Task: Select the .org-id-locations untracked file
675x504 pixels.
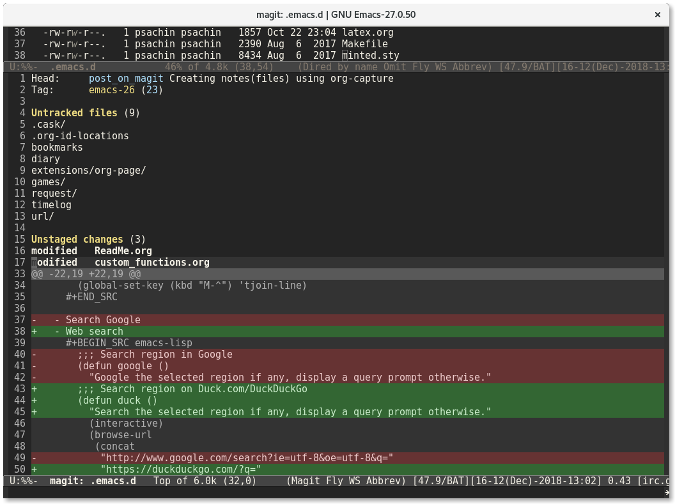Action: pos(80,136)
